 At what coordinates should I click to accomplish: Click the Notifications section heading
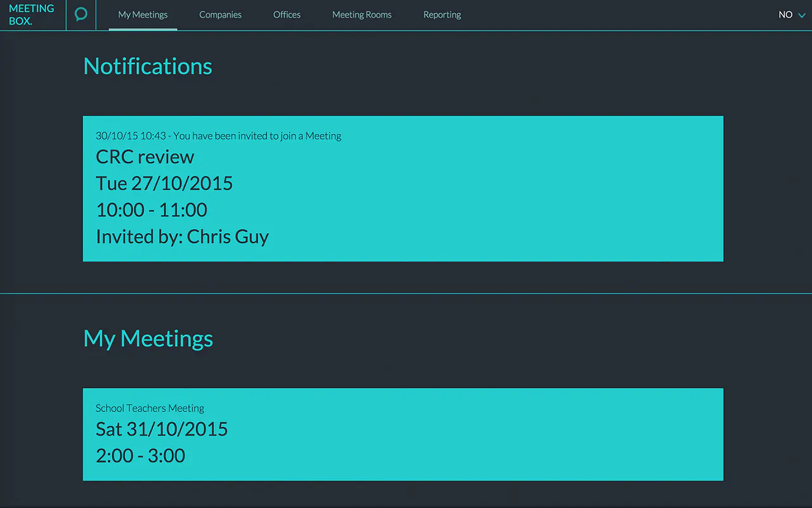148,66
